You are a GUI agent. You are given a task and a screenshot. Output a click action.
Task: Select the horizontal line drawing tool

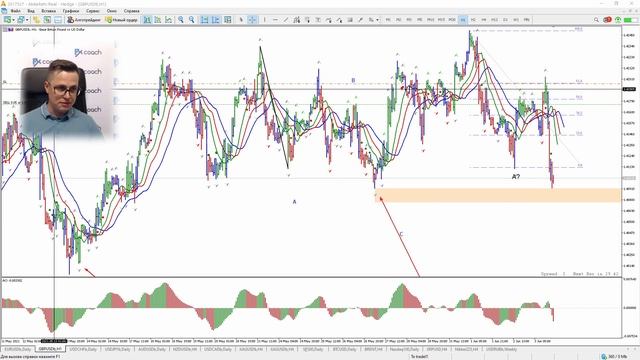pos(275,20)
